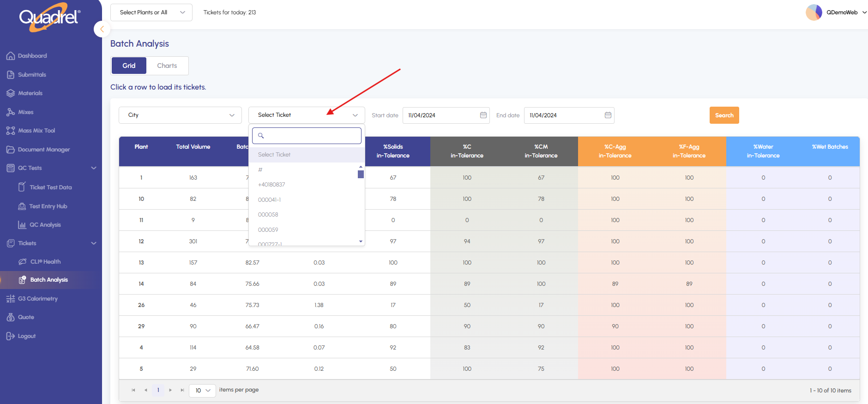Open G3 Calorimetry sidebar icon
The height and width of the screenshot is (404, 868).
tap(11, 299)
